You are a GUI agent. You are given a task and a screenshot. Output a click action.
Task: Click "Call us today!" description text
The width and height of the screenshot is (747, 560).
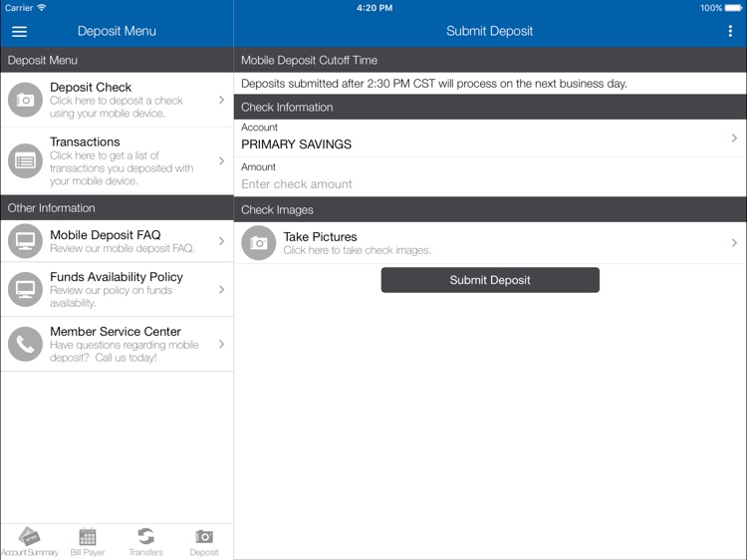click(x=125, y=358)
